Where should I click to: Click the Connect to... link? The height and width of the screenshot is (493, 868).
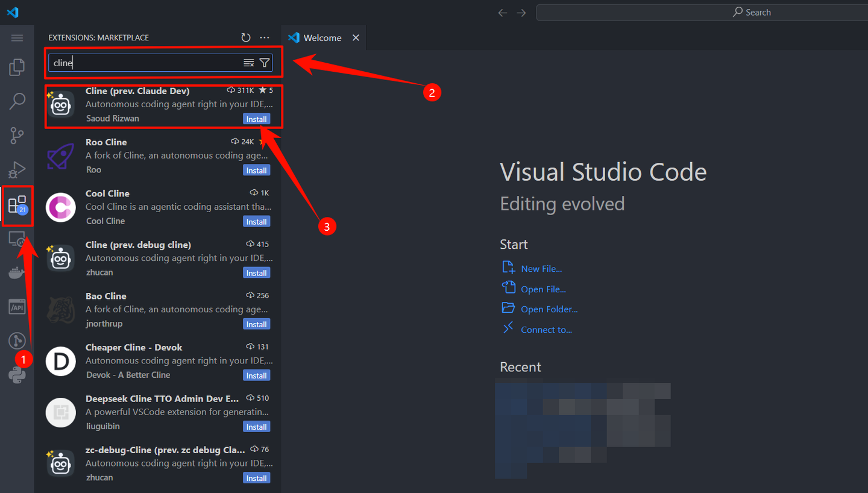(x=546, y=330)
